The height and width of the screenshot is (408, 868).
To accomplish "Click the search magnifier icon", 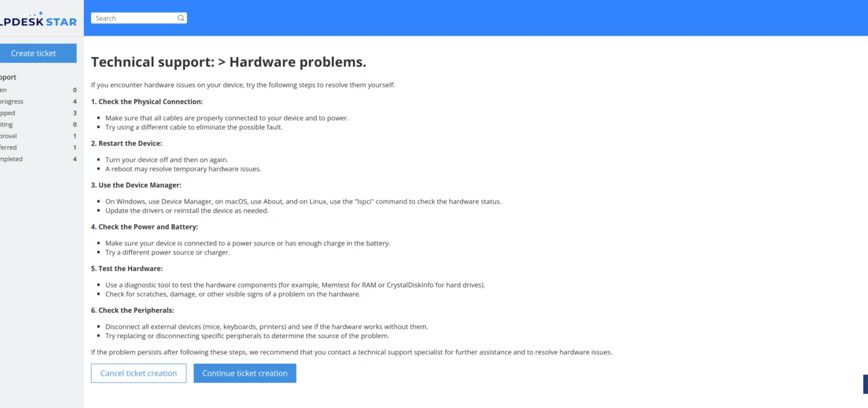I will 180,18.
